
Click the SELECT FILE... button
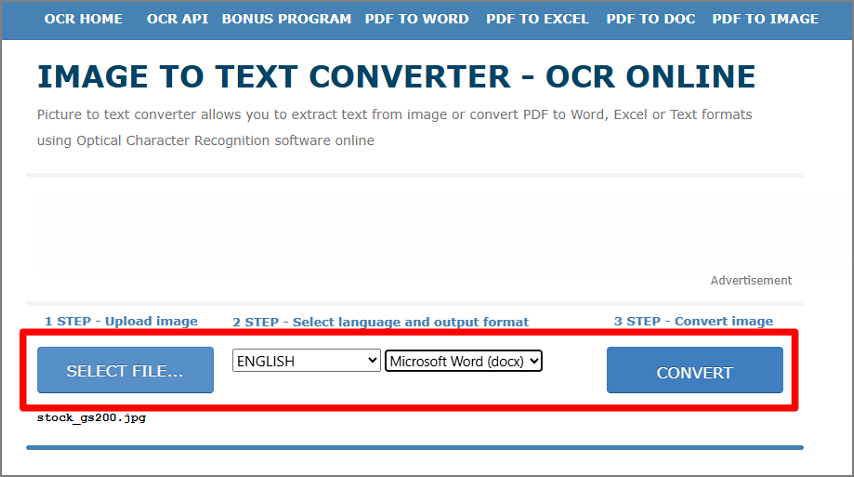click(125, 370)
